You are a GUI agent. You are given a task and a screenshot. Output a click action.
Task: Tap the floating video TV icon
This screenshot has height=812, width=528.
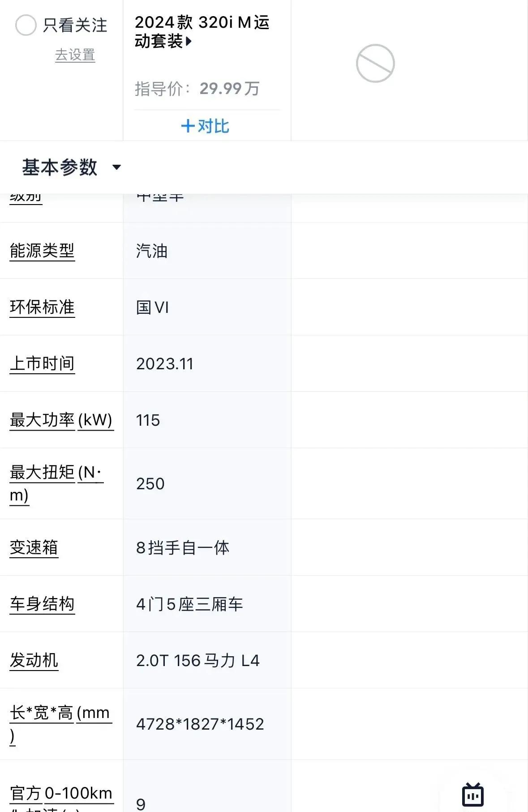pos(472,795)
